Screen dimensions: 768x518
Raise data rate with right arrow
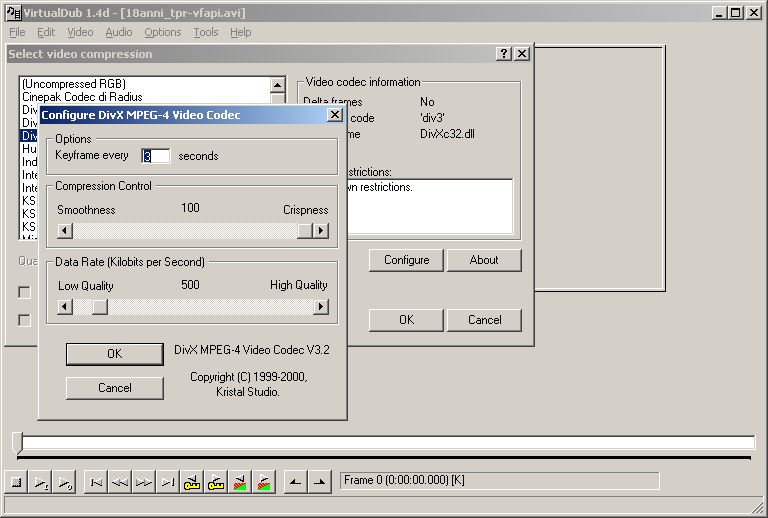tap(321, 307)
